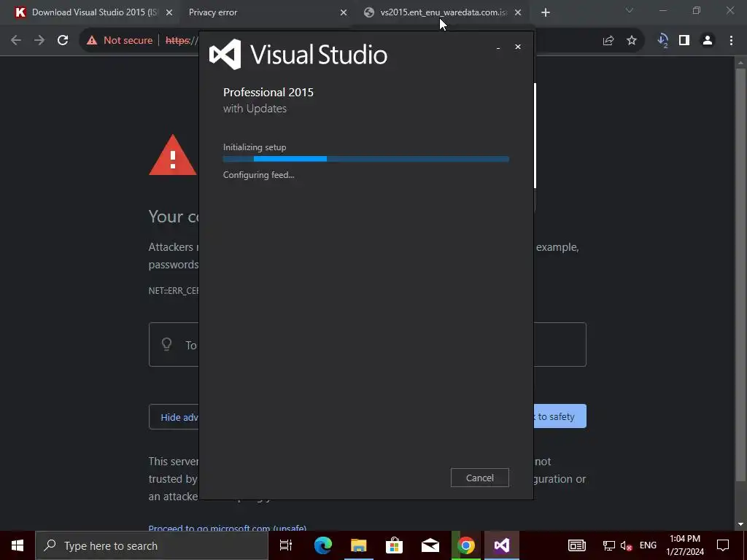Open the notification center icon

click(723, 545)
